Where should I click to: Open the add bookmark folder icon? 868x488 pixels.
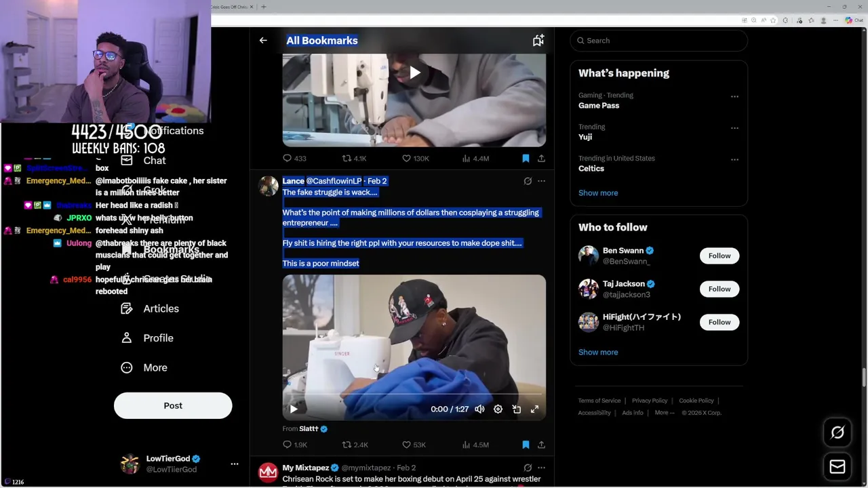538,41
